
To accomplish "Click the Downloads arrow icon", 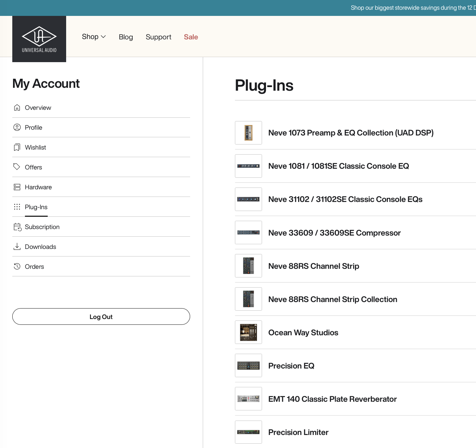I will pyautogui.click(x=17, y=247).
